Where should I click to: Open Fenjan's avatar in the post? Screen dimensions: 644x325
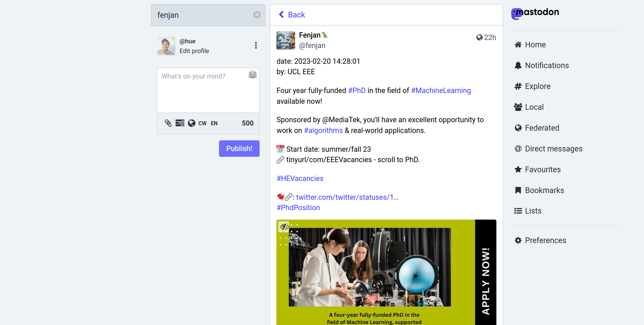(x=286, y=40)
